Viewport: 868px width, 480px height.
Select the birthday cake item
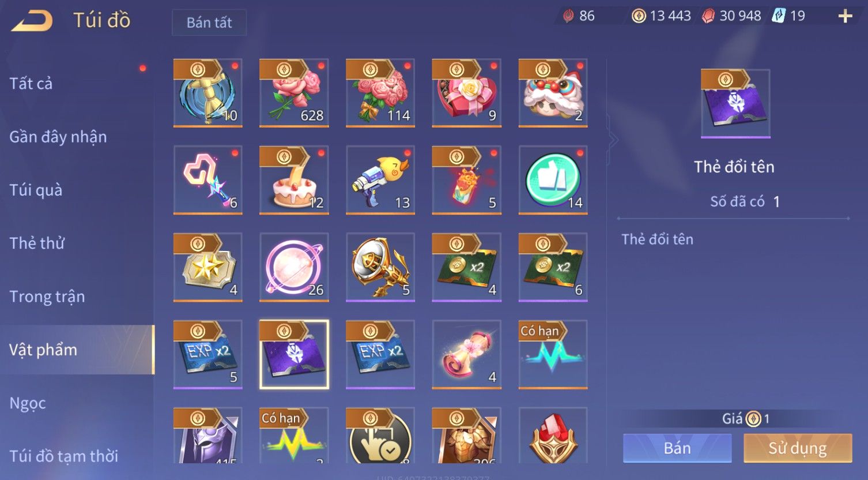pyautogui.click(x=294, y=180)
